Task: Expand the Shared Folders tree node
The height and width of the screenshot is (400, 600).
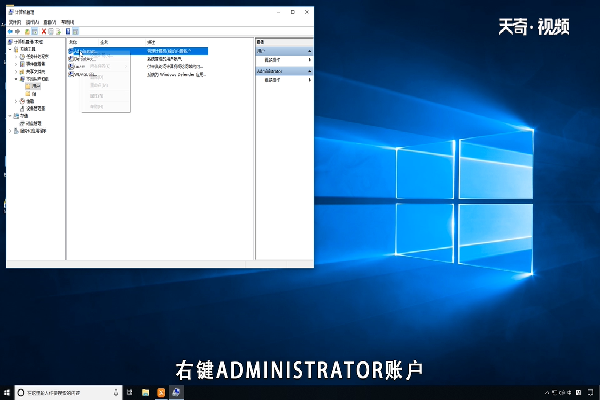Action: tap(16, 72)
